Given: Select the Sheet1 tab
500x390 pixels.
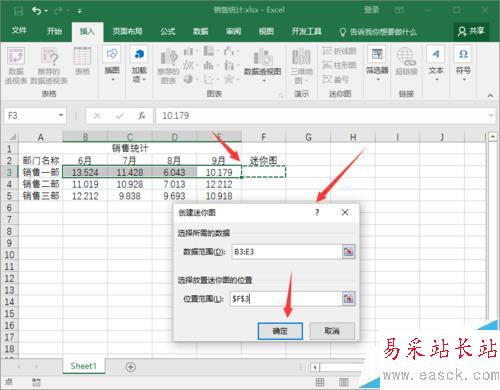Looking at the screenshot, I should point(83,366).
